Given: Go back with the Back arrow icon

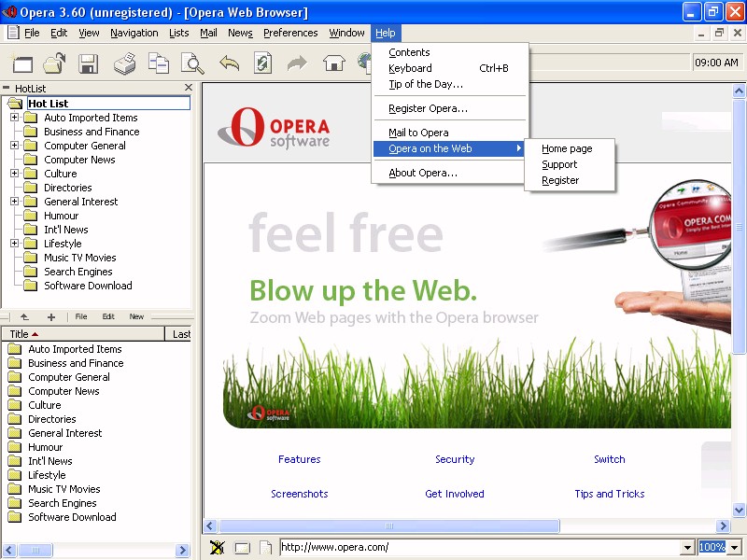Looking at the screenshot, I should [x=229, y=63].
